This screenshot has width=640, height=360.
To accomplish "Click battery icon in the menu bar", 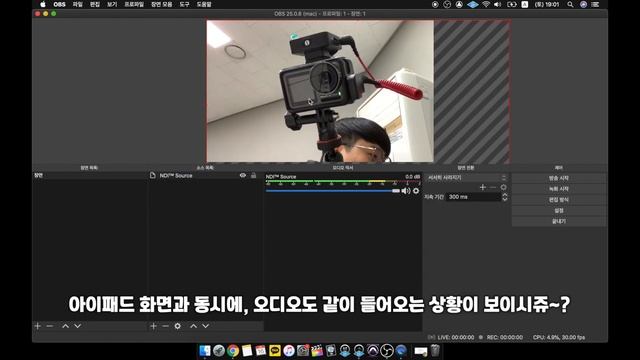I will pyautogui.click(x=511, y=4).
